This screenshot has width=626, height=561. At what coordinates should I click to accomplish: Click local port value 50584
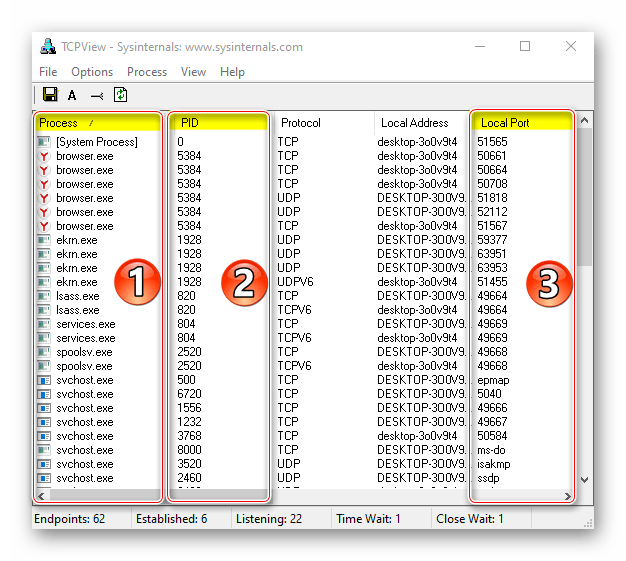coord(492,436)
